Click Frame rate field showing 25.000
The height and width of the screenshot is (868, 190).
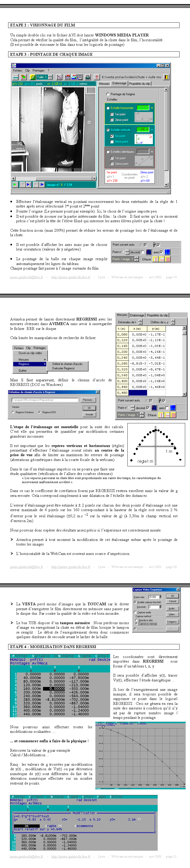click(x=154, y=597)
